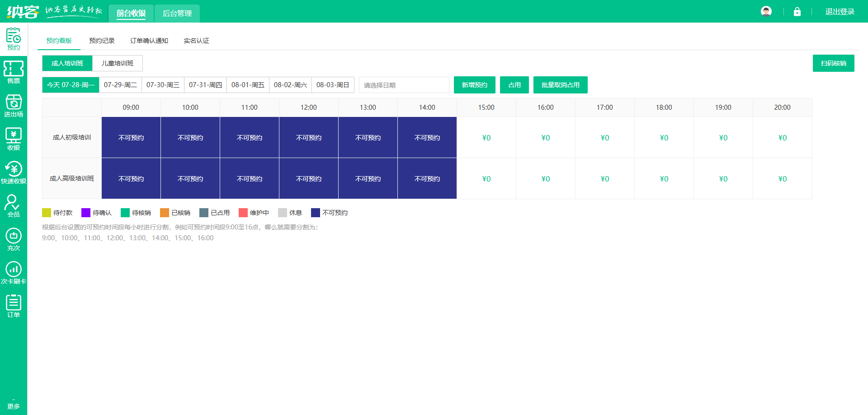The width and height of the screenshot is (868, 415).
Task: Select the 08-02-周六 date option
Action: (x=290, y=85)
